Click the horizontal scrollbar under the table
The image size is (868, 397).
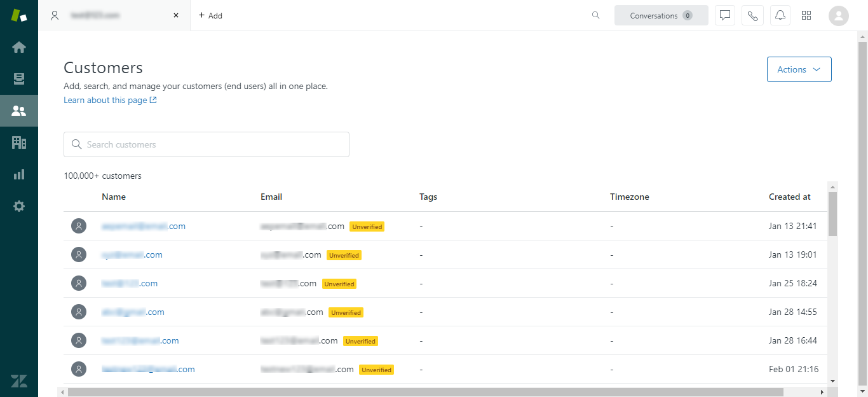click(426, 392)
